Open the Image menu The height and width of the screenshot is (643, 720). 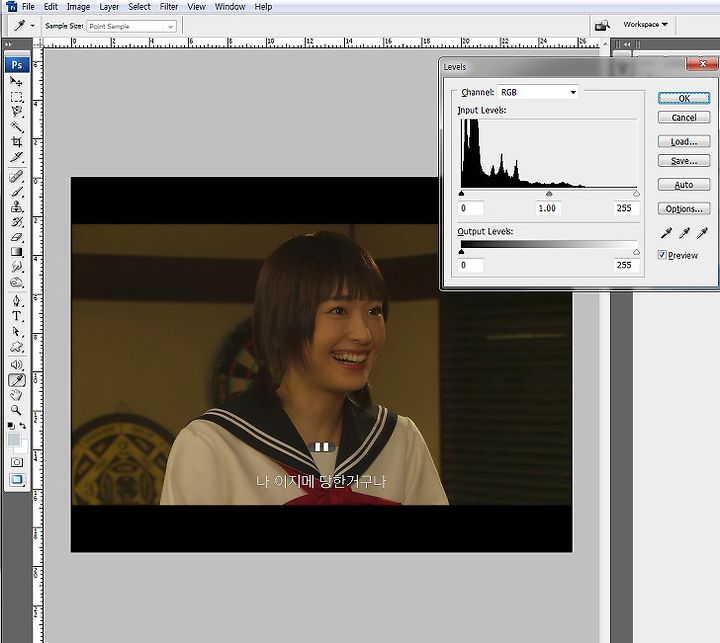tap(78, 7)
